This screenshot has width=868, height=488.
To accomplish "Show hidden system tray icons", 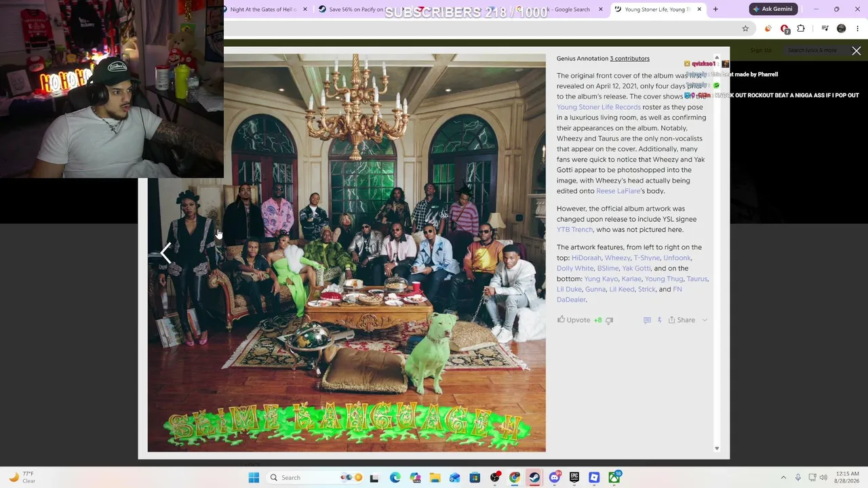I will (x=783, y=478).
